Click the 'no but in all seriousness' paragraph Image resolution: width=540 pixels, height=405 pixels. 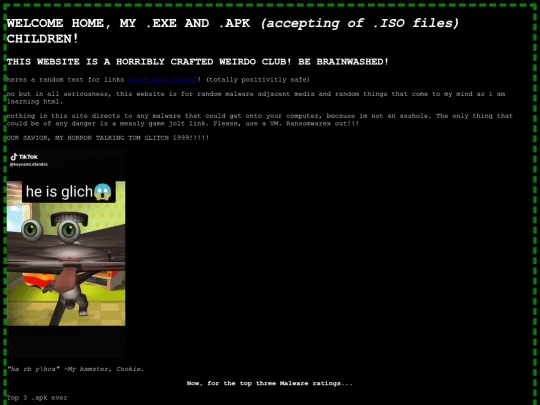[256, 97]
